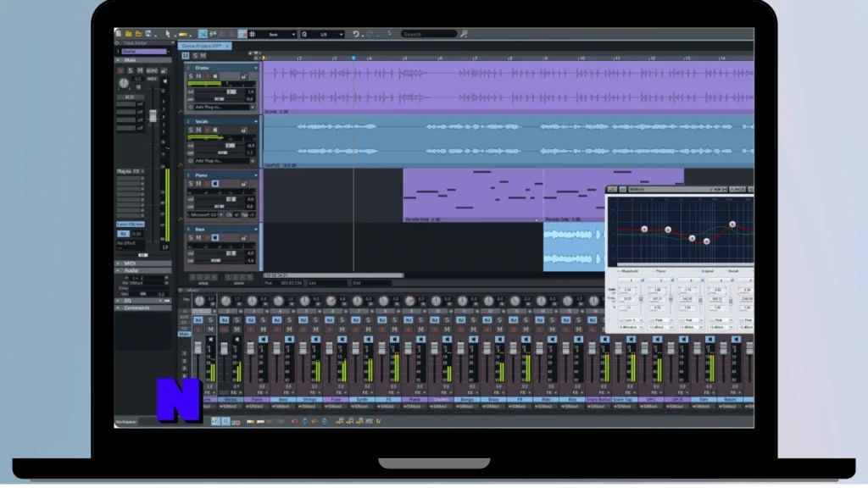The height and width of the screenshot is (488, 868).
Task: Mute the Bass track
Action: tap(198, 238)
